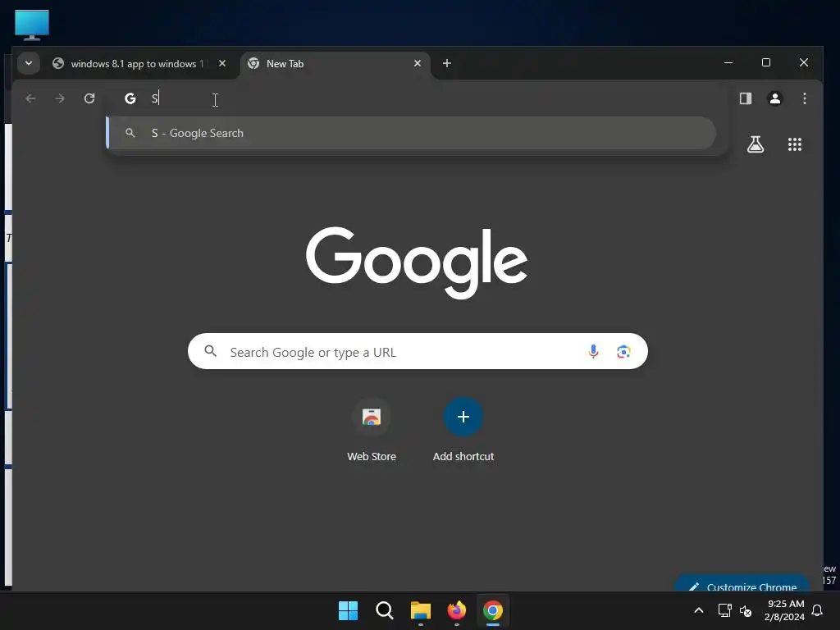Viewport: 840px width, 630px height.
Task: Select the 'S - Google Search' suggestion
Action: [411, 133]
